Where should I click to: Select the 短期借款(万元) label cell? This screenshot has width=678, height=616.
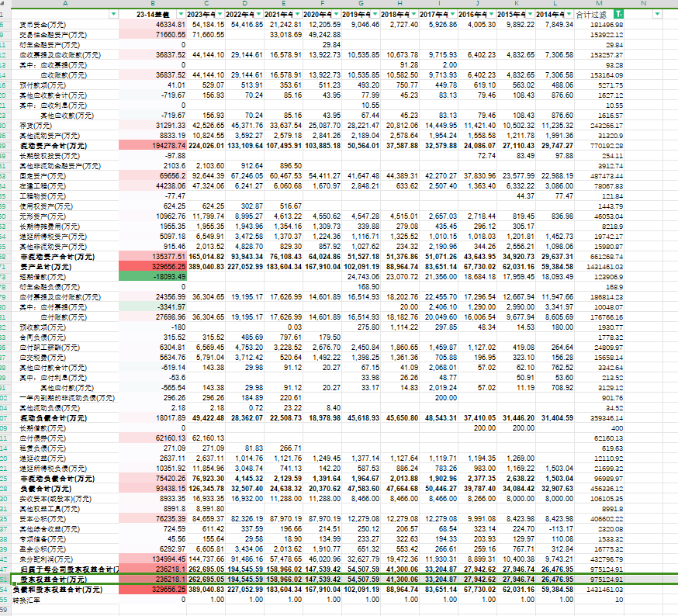tap(65, 277)
